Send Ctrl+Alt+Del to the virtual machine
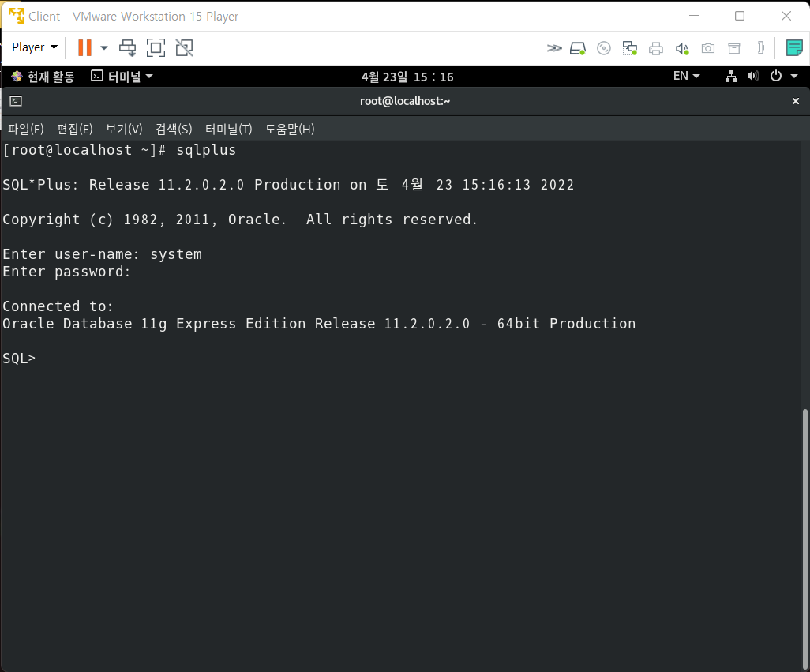810x672 pixels. [x=127, y=47]
